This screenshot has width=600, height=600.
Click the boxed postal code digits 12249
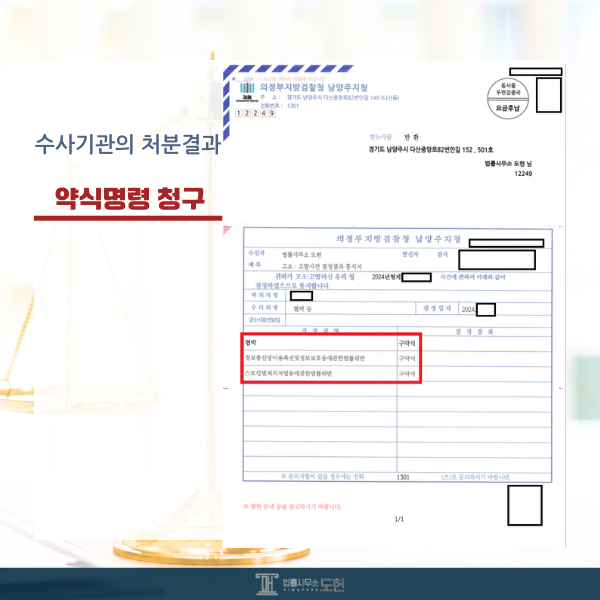click(x=255, y=113)
